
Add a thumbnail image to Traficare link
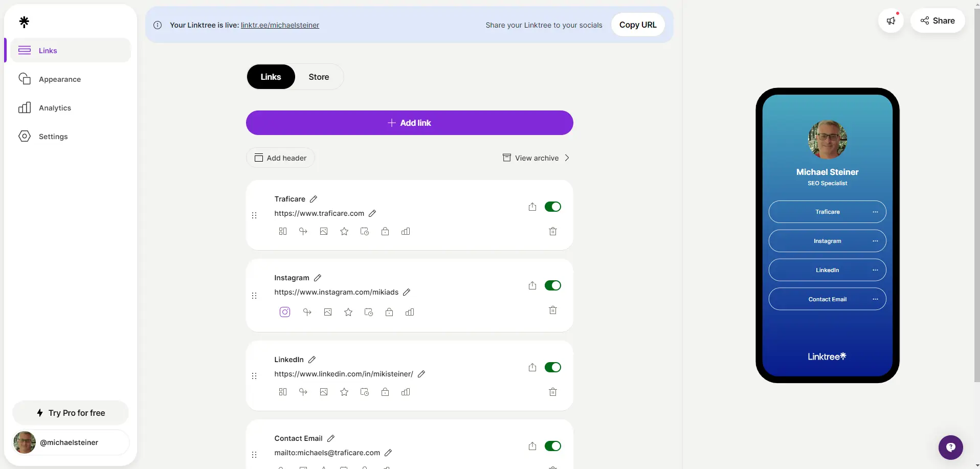point(324,231)
